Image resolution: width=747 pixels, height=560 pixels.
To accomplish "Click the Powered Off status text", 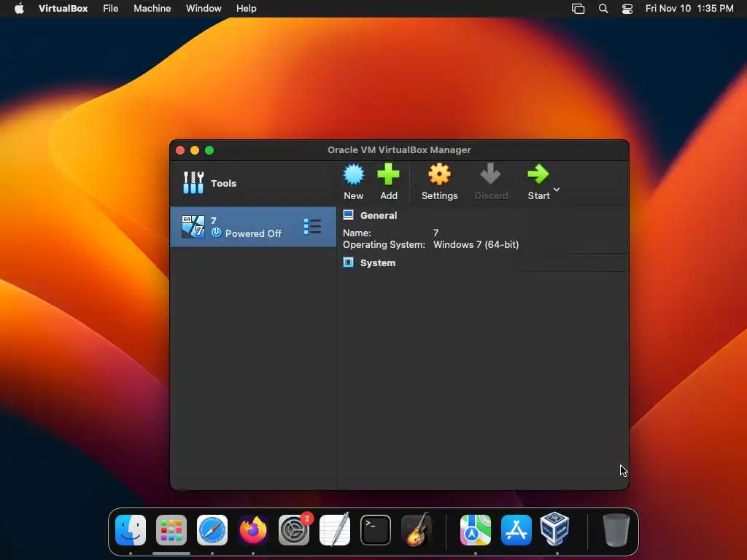I will (253, 233).
